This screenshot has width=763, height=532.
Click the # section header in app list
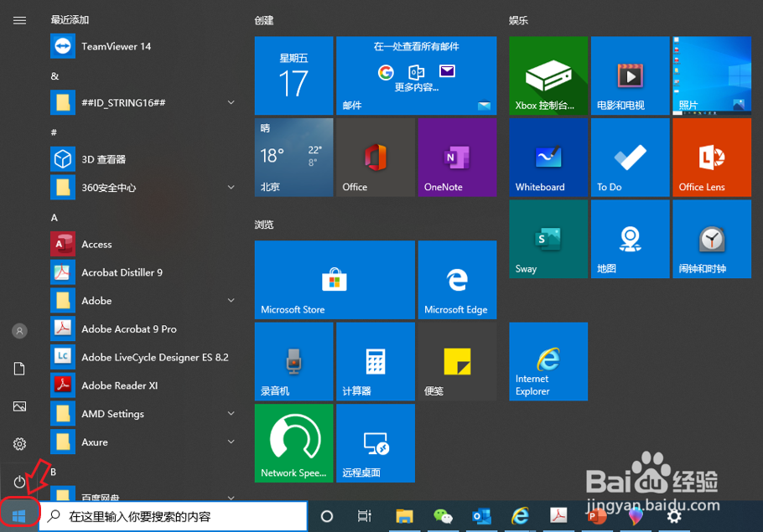[54, 132]
